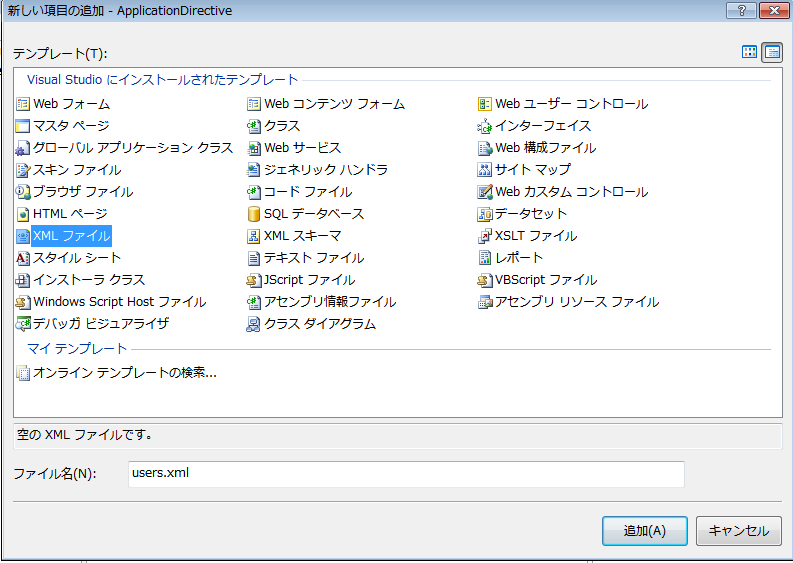Click the 'クラス ダイアグラム' label text
793x563 pixels.
(x=320, y=324)
